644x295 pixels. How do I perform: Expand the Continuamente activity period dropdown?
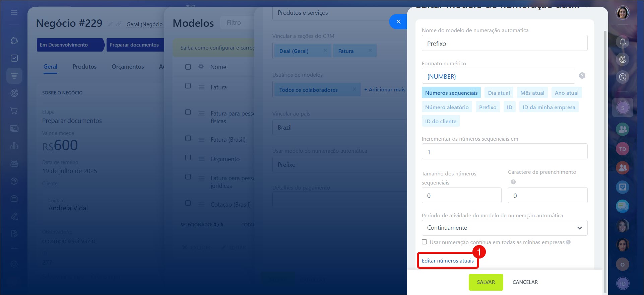click(504, 228)
